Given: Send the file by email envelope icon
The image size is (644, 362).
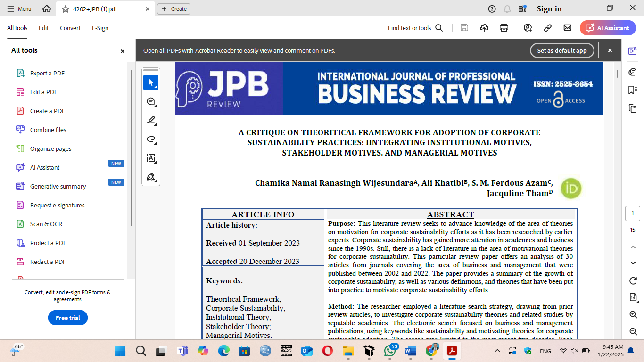Looking at the screenshot, I should click(x=568, y=28).
